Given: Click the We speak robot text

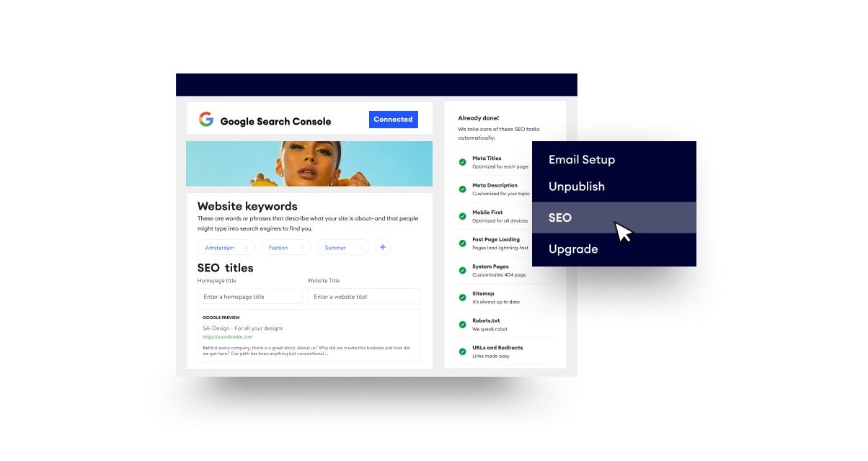Looking at the screenshot, I should click(488, 329).
